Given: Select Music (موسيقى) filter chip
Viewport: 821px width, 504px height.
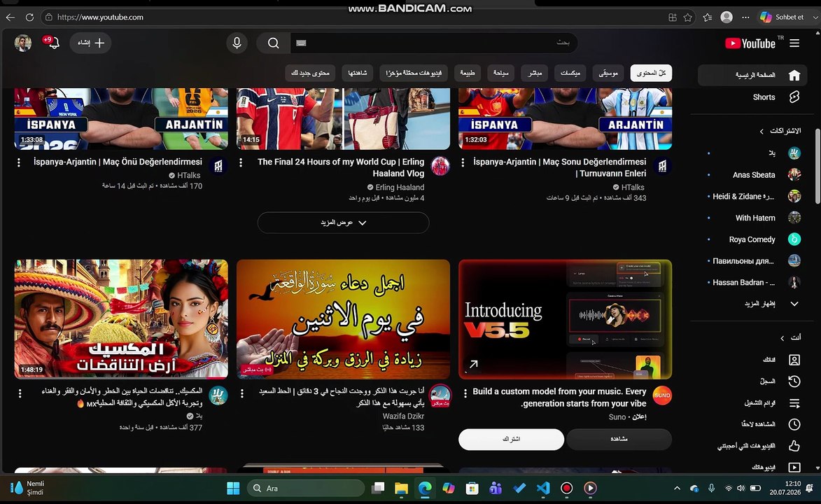Looking at the screenshot, I should pos(608,73).
